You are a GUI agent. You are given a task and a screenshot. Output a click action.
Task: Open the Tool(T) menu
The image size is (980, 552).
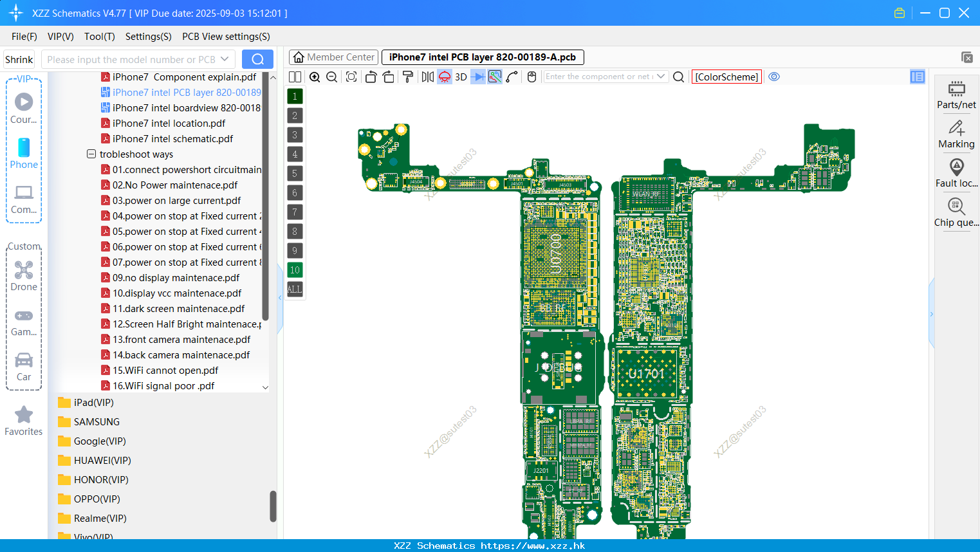[100, 37]
